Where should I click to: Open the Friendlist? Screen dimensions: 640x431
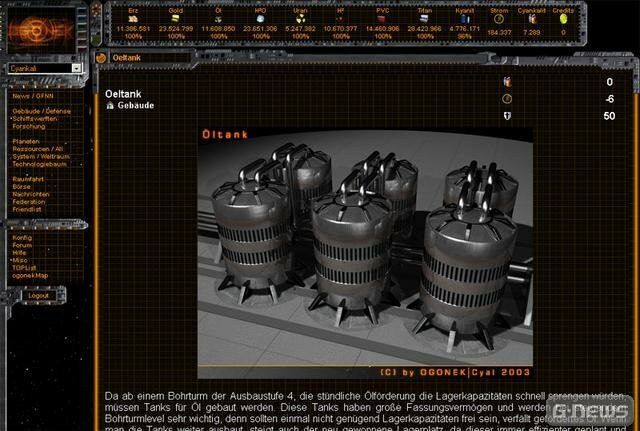(x=27, y=209)
